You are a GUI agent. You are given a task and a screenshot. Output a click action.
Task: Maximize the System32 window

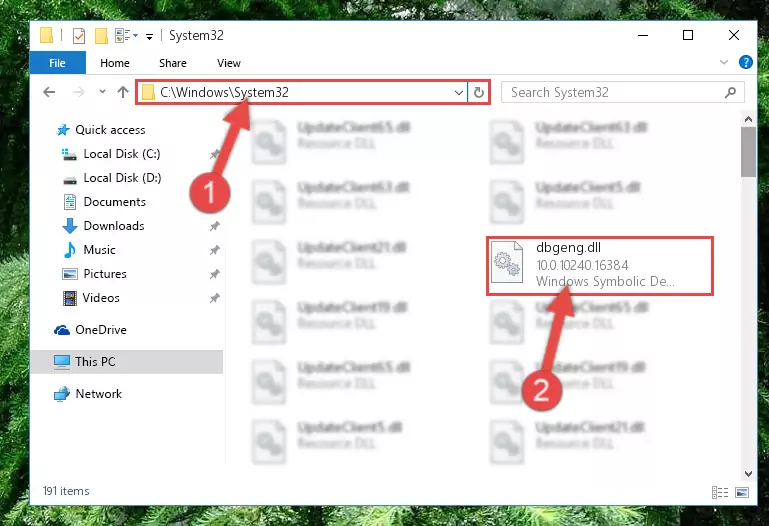[x=688, y=35]
